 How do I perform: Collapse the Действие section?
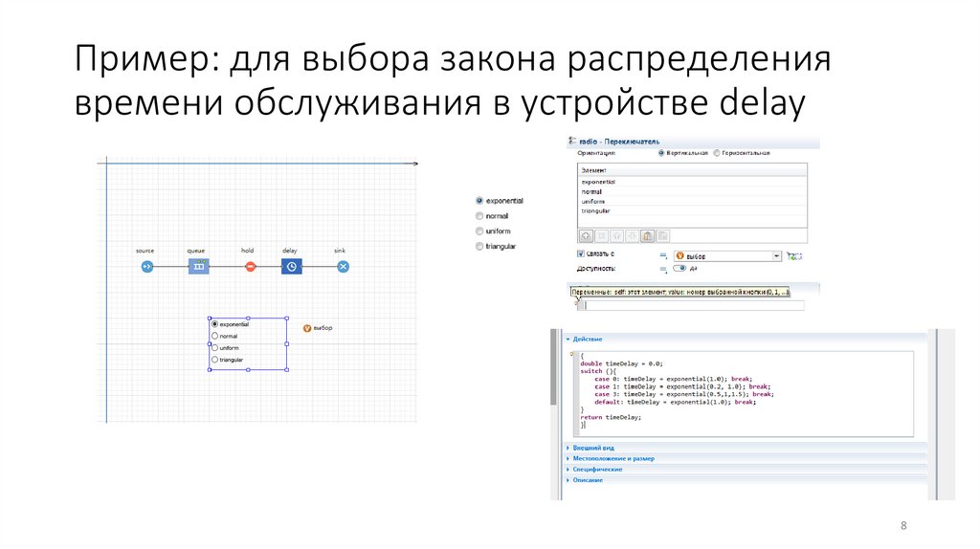pyautogui.click(x=568, y=340)
